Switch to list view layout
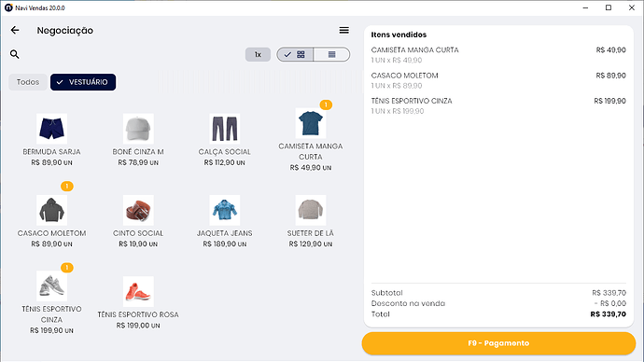The height and width of the screenshot is (362, 644). click(332, 54)
